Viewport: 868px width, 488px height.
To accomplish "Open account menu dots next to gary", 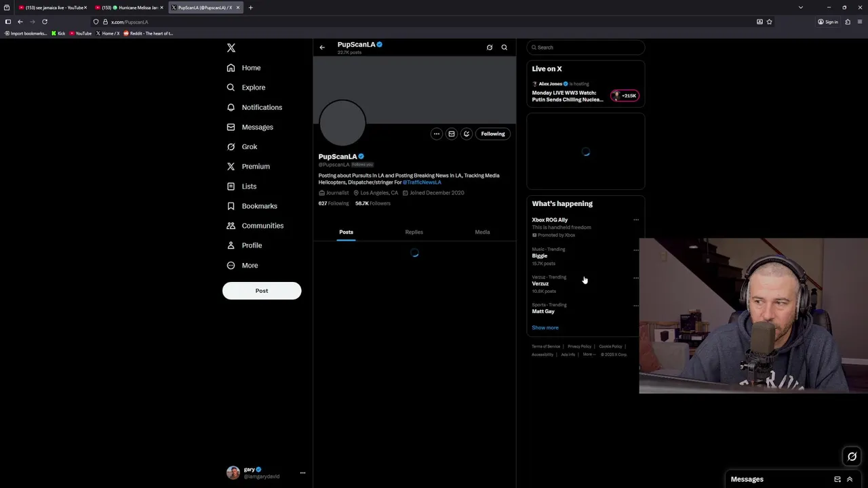I will pyautogui.click(x=302, y=473).
